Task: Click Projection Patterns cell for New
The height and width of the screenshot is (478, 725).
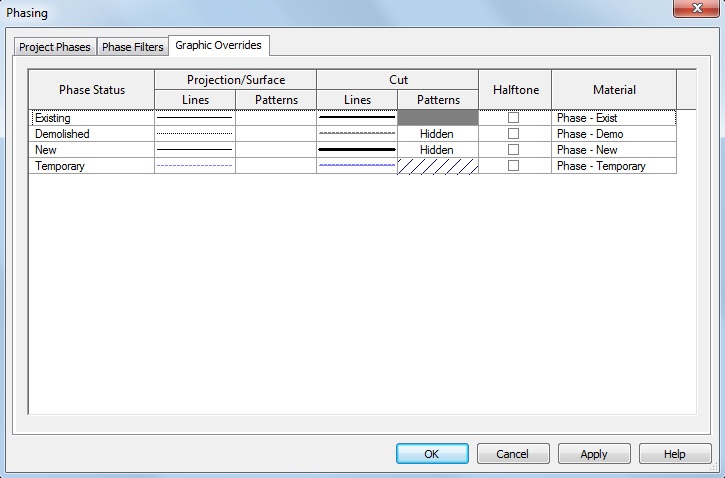Action: click(x=276, y=150)
